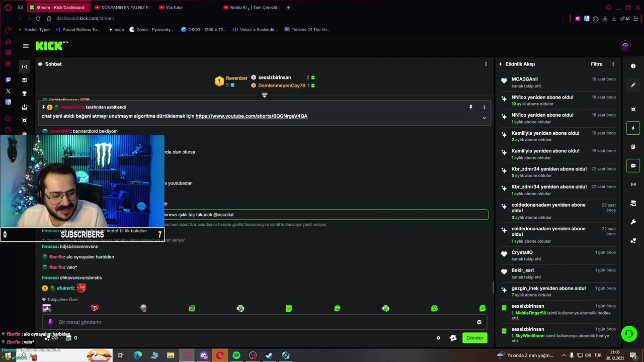
Task: Click the pencil edit icon in right toolbar
Action: 633,85
